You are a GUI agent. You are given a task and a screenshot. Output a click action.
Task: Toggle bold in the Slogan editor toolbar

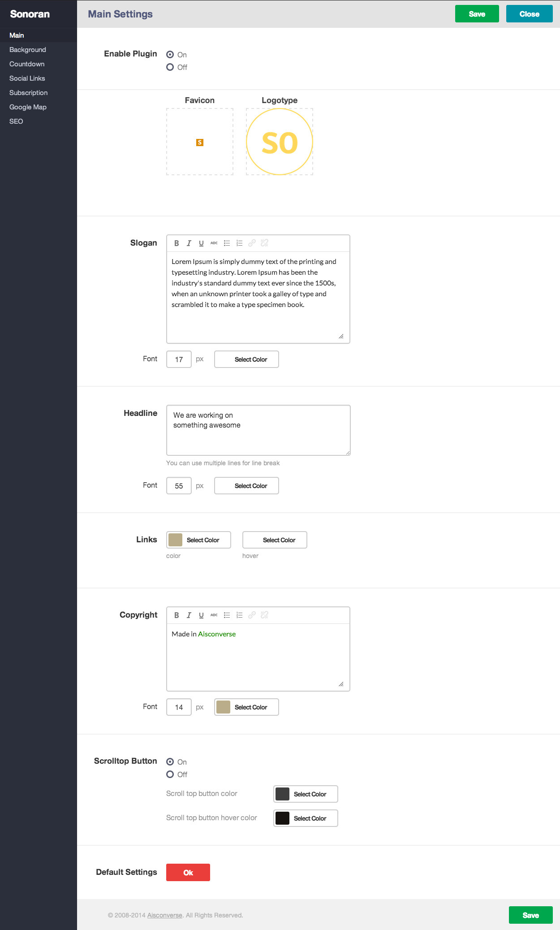tap(177, 243)
